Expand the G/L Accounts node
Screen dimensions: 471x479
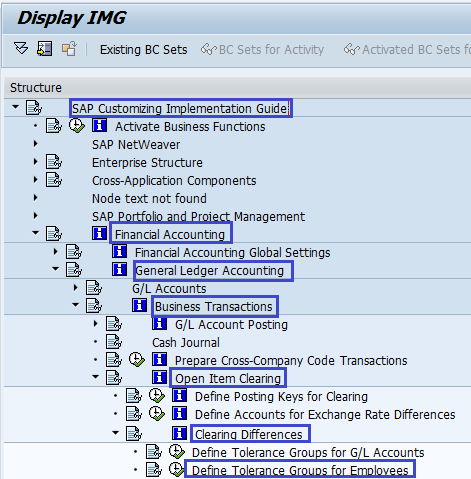pos(76,288)
